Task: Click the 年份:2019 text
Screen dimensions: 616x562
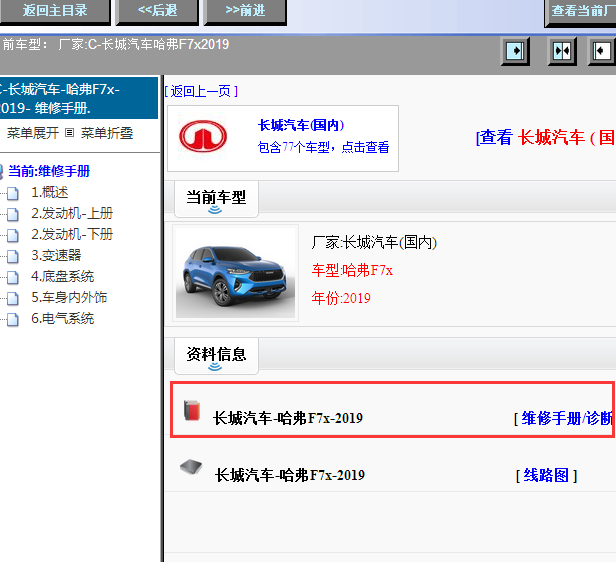Action: (341, 298)
